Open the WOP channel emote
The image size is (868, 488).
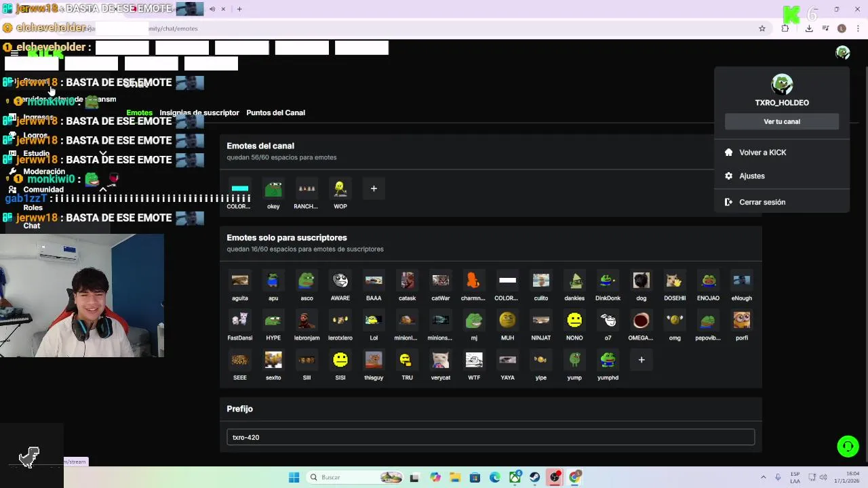(x=340, y=189)
